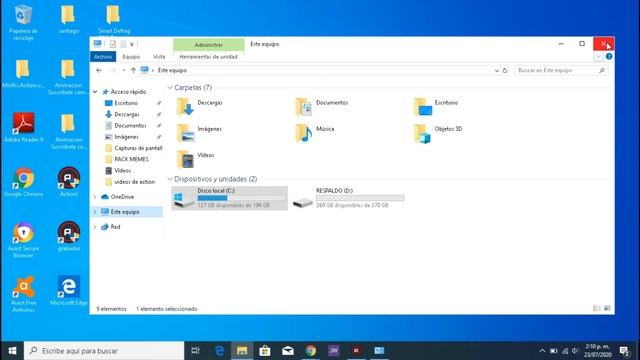Open Microsoft Store from taskbar

coord(265,351)
